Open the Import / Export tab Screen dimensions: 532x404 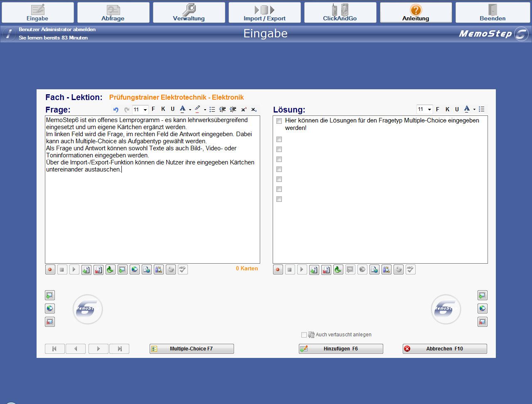pos(264,12)
